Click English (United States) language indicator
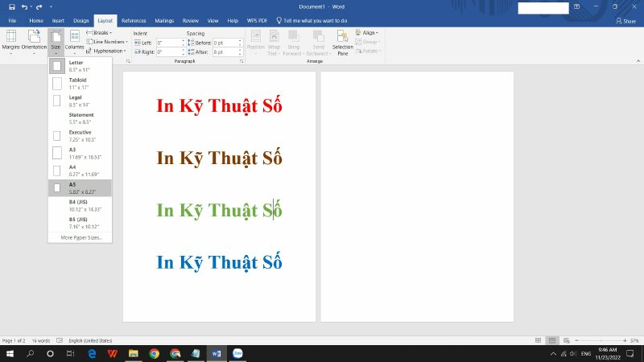 (x=90, y=340)
